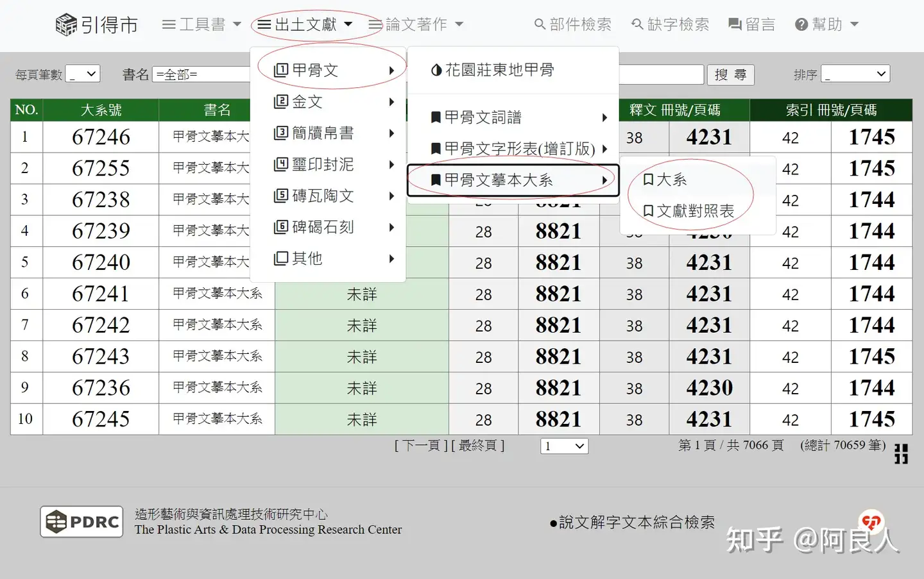This screenshot has height=579, width=924.
Task: Click the blank box icon beside 其他
Action: (281, 258)
